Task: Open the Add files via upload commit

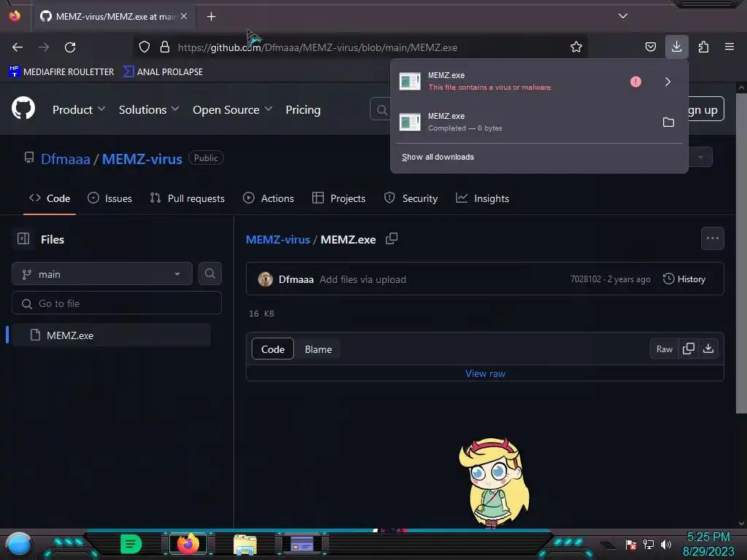Action: point(363,279)
